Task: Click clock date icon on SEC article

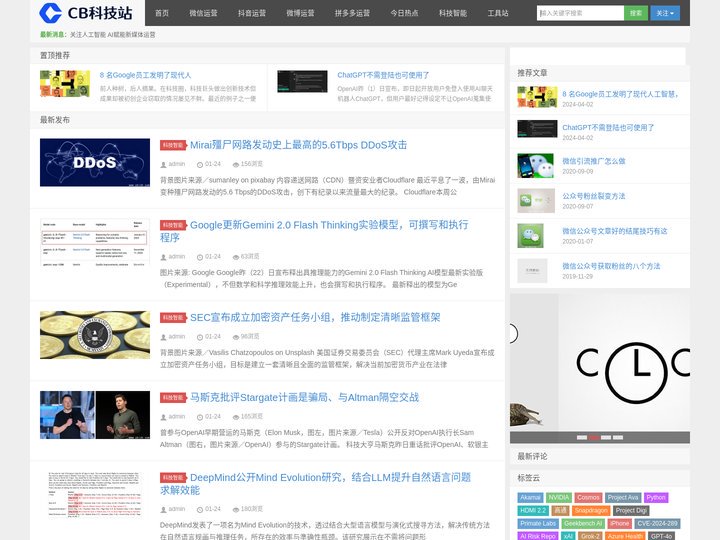Action: pyautogui.click(x=200, y=337)
